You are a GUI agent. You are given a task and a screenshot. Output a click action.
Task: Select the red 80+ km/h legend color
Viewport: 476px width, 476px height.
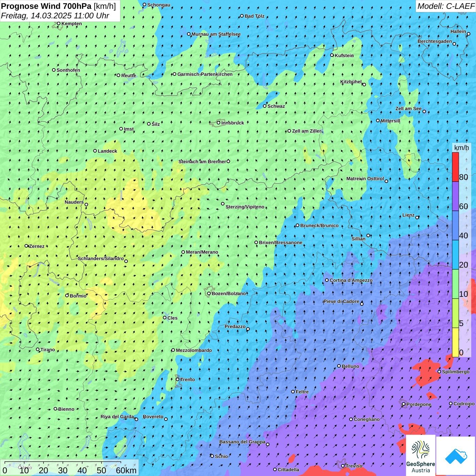pos(455,167)
